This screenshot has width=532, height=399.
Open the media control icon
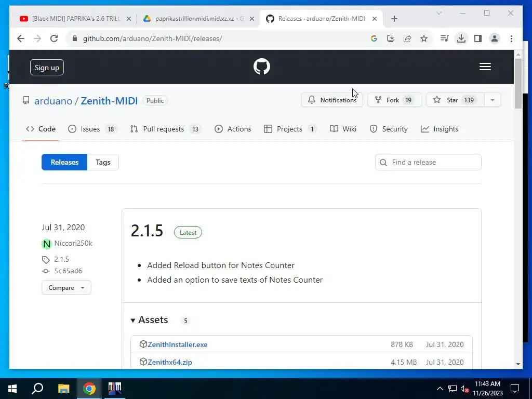[x=444, y=38]
